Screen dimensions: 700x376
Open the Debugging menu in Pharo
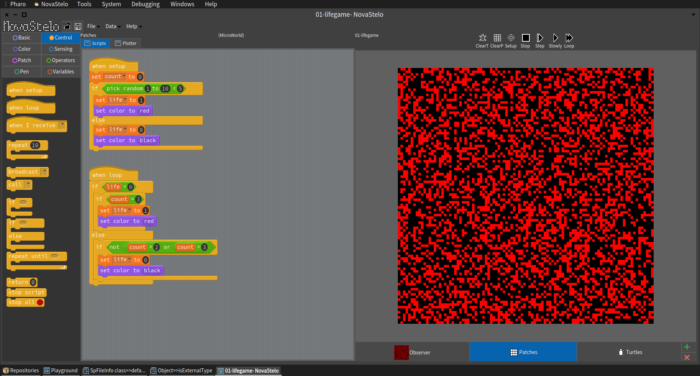point(145,4)
